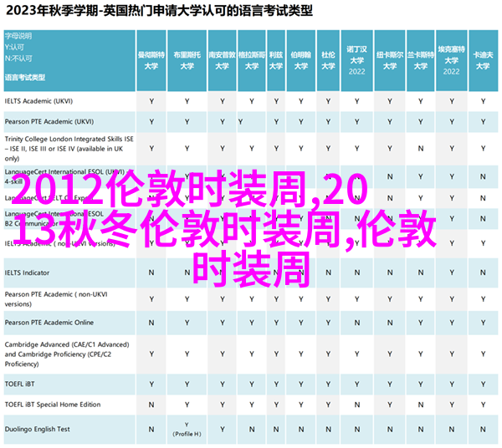Click the 'Y:认可' legend entry

tap(14, 48)
